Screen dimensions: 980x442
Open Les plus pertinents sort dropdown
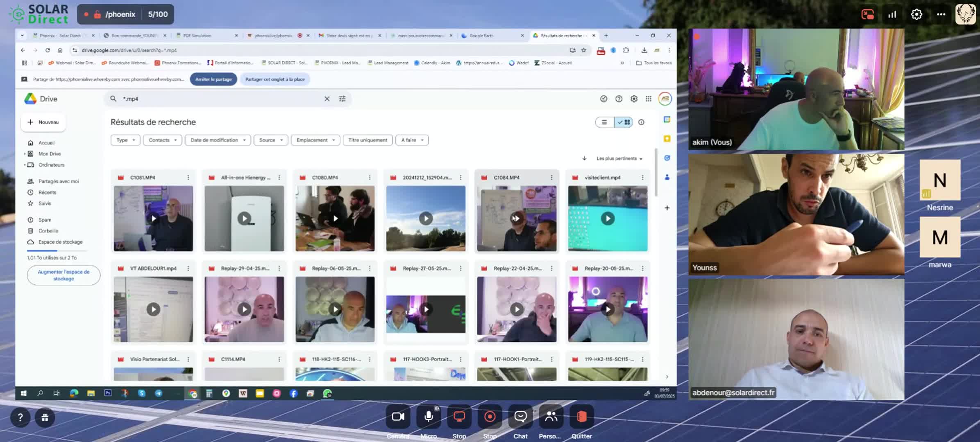click(x=619, y=158)
